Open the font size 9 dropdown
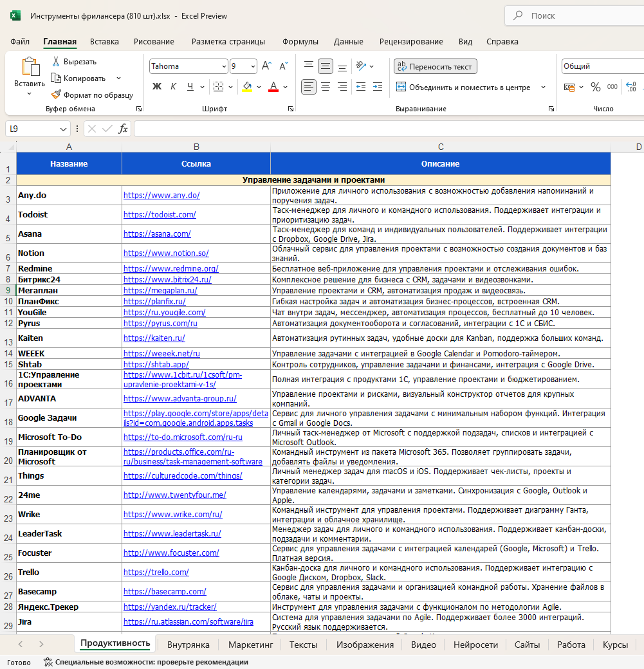Image resolution: width=644 pixels, height=669 pixels. [253, 66]
